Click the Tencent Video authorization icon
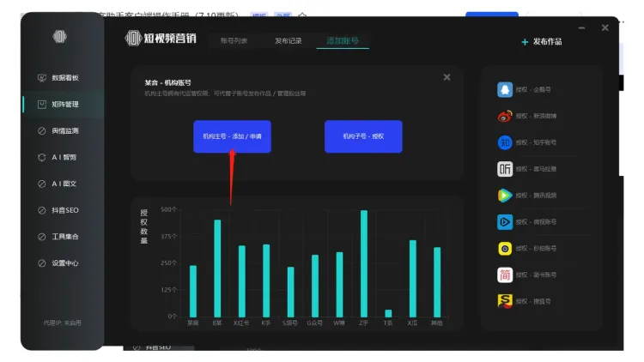644x362 pixels. click(505, 196)
